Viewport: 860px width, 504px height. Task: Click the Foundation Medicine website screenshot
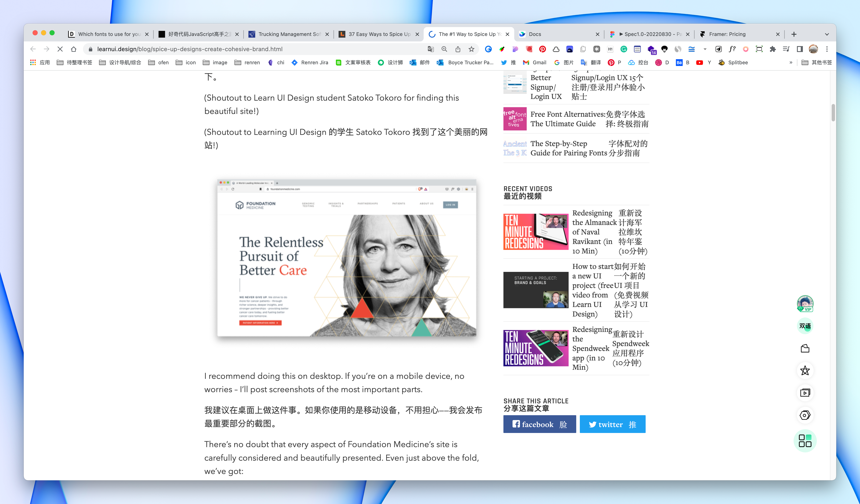pos(346,258)
